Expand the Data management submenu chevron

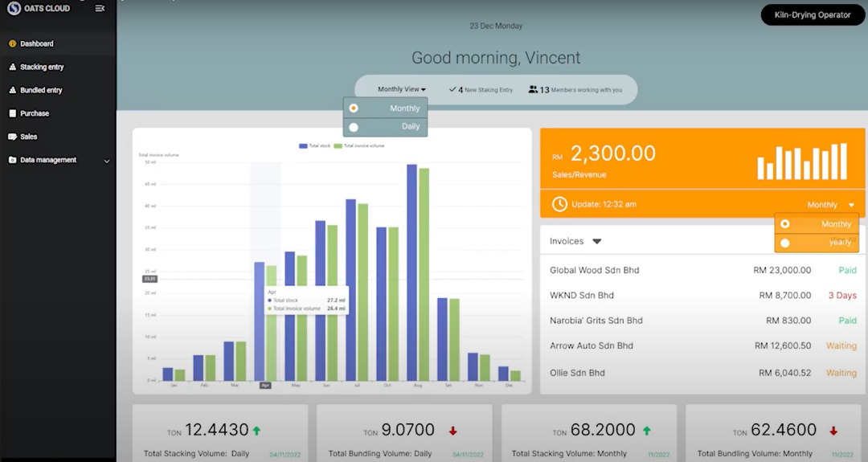point(107,161)
